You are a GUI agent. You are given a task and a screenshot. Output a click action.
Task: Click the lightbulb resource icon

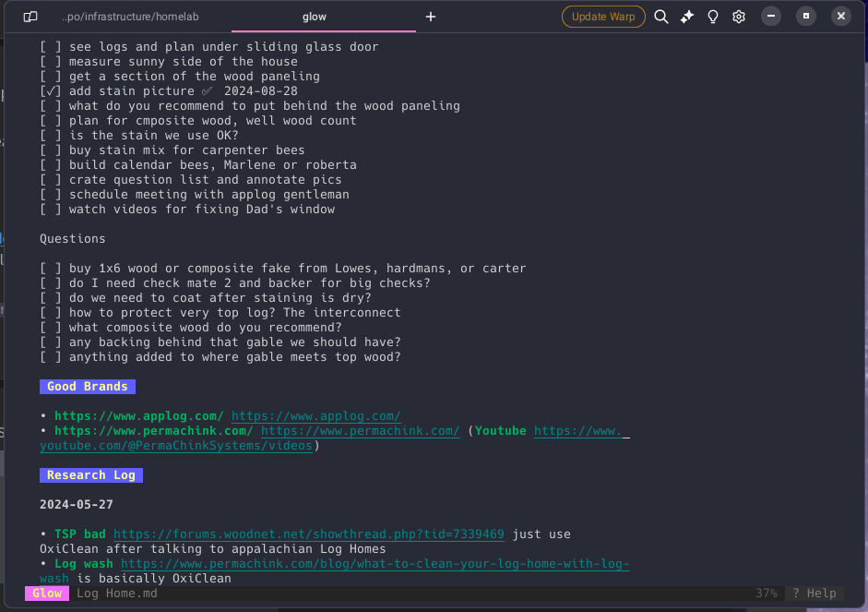pos(713,17)
